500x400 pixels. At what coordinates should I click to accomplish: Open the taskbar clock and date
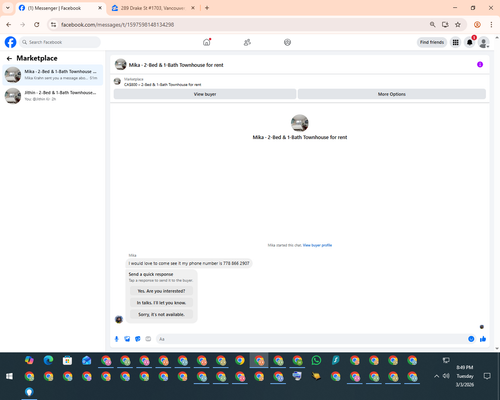465,376
